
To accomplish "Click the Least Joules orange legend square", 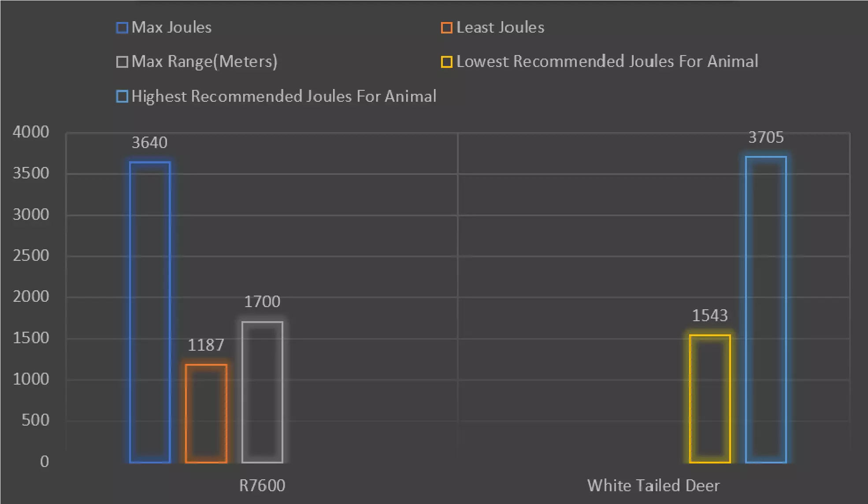I will point(446,28).
